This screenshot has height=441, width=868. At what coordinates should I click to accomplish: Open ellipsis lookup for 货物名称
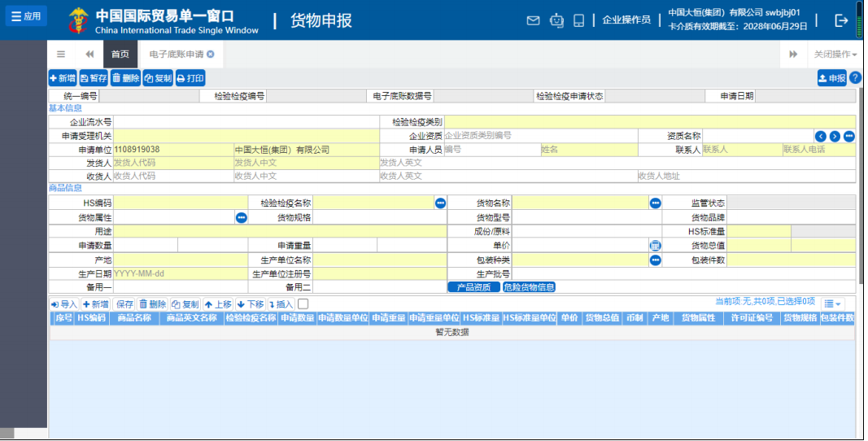pyautogui.click(x=655, y=203)
